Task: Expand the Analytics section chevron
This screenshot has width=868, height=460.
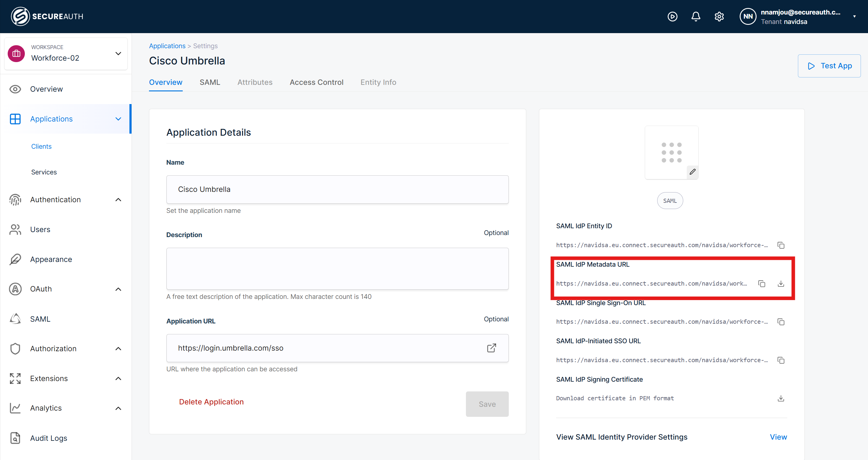Action: point(118,408)
